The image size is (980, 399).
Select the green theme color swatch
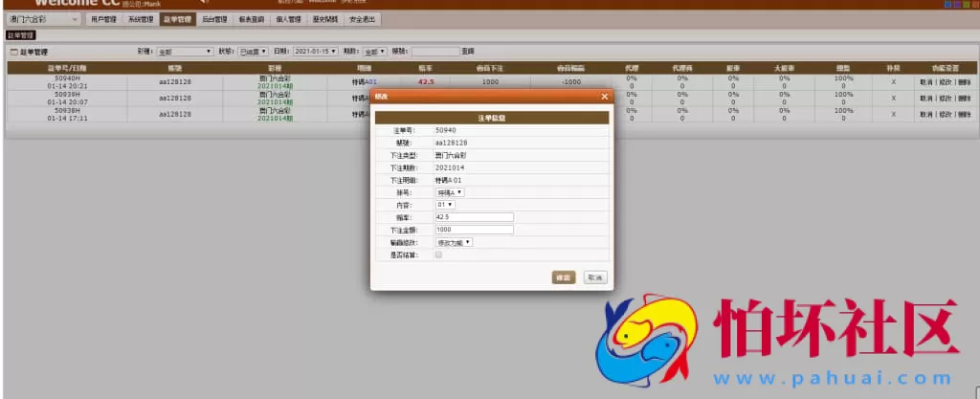(966, 4)
